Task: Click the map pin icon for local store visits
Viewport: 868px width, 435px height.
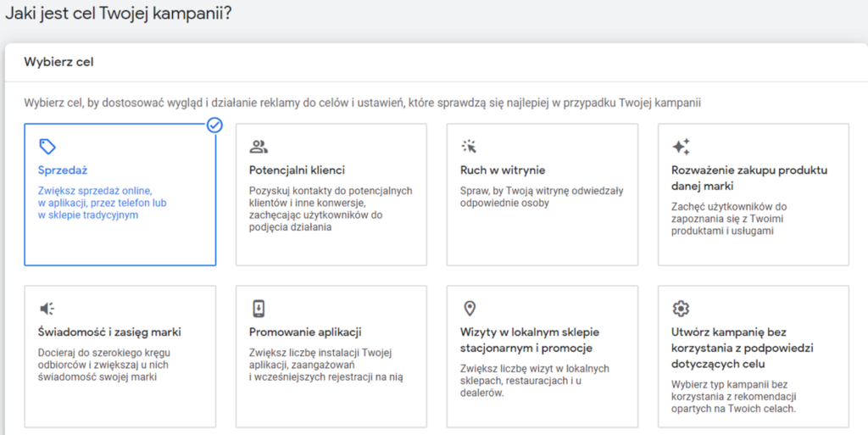Action: point(469,309)
